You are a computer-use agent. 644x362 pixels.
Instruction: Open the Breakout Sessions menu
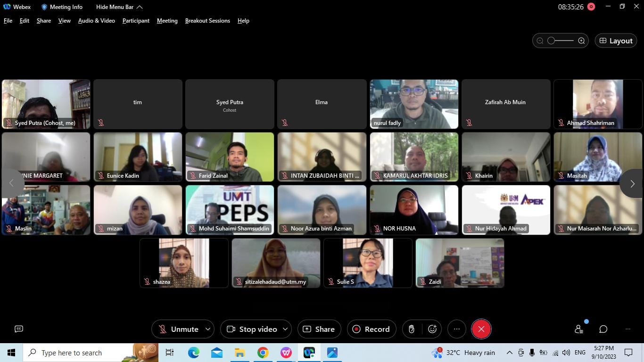[x=207, y=21]
